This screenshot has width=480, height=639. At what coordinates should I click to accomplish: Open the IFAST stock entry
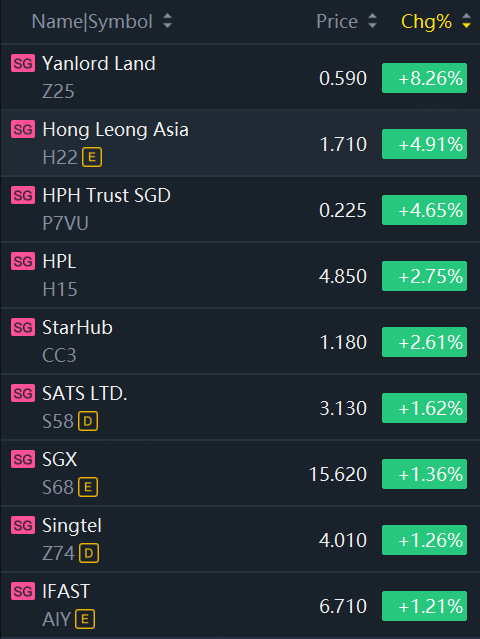240,606
